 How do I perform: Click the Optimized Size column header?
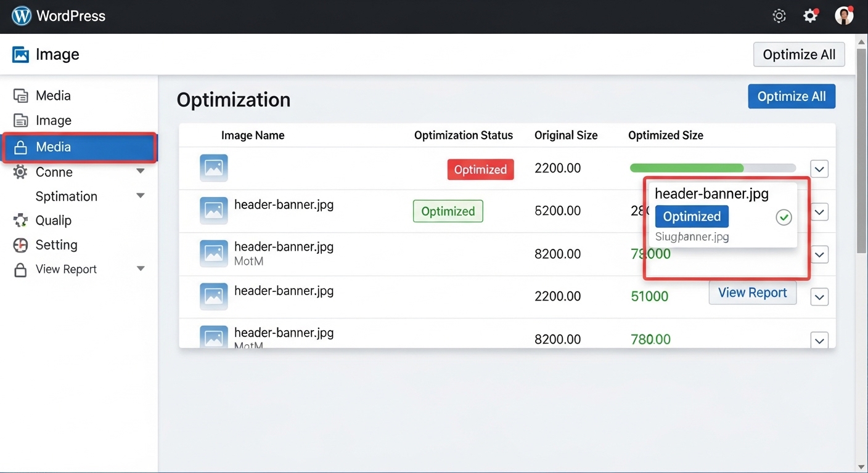pyautogui.click(x=666, y=135)
